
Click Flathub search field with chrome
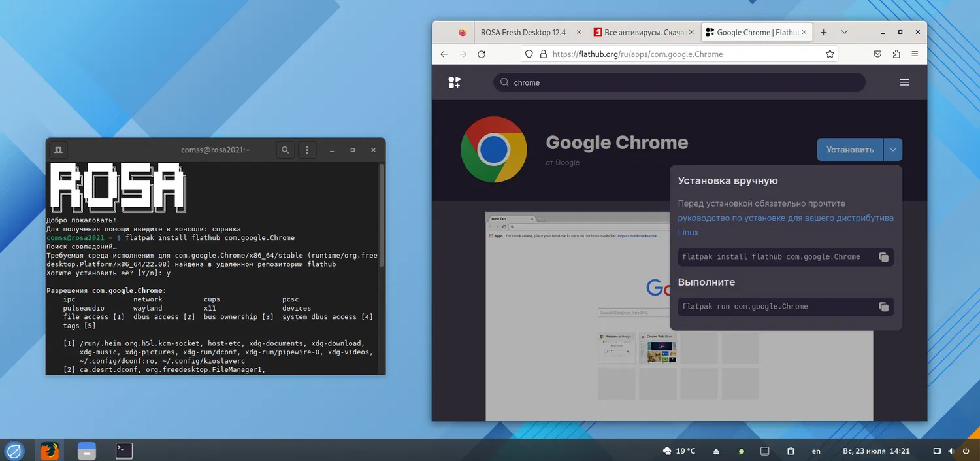tap(679, 82)
